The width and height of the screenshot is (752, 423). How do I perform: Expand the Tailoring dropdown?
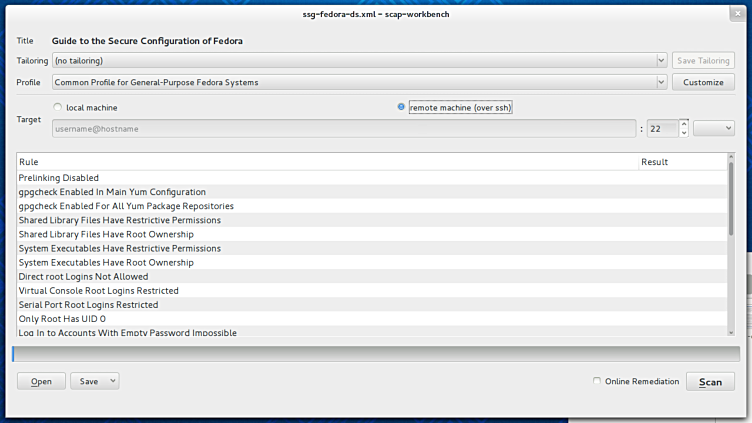point(661,60)
